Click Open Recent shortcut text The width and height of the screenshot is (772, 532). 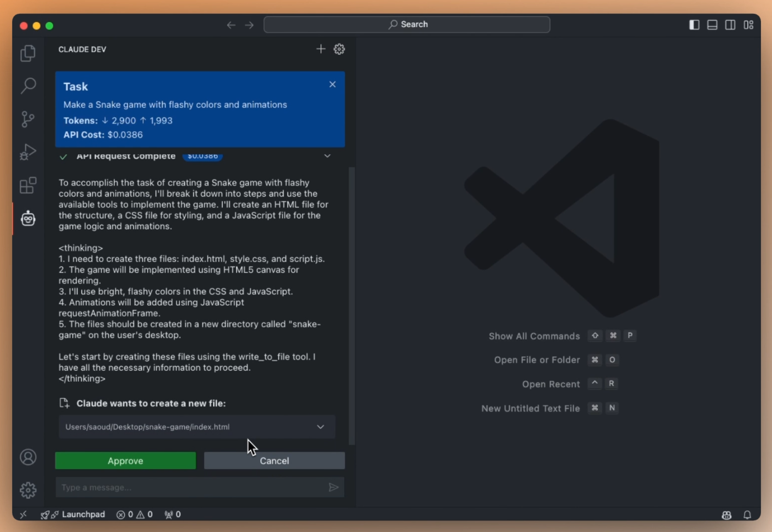pos(551,385)
